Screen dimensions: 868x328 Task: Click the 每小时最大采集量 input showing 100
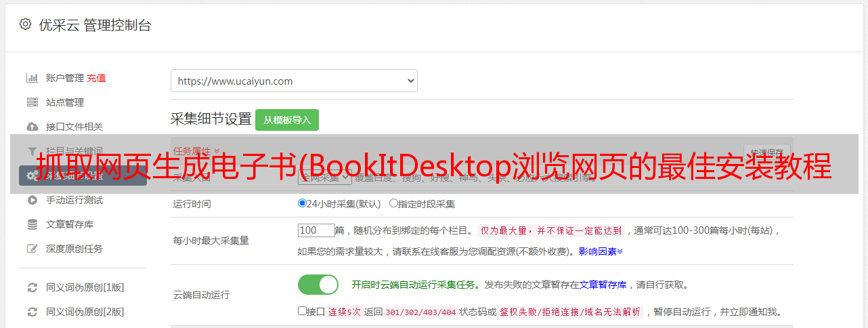316,230
